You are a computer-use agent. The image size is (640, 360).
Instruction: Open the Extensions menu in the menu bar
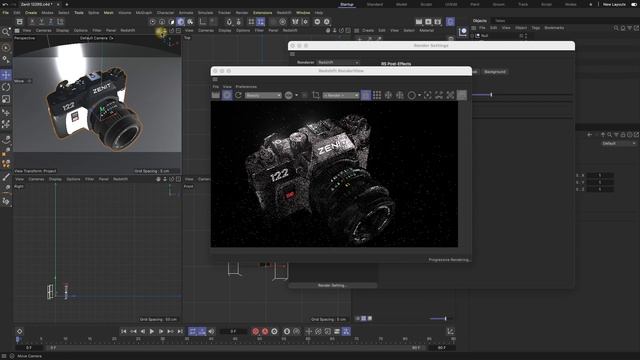pyautogui.click(x=262, y=13)
